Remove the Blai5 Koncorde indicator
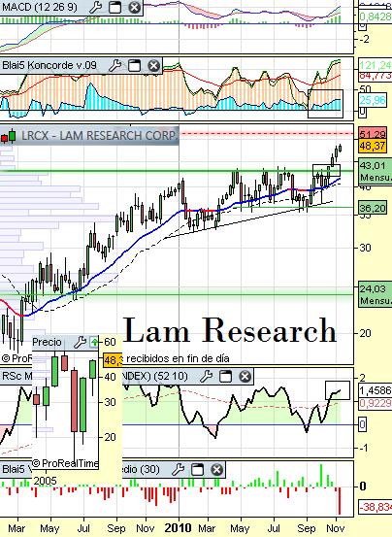This screenshot has width=392, height=537. pos(154,65)
